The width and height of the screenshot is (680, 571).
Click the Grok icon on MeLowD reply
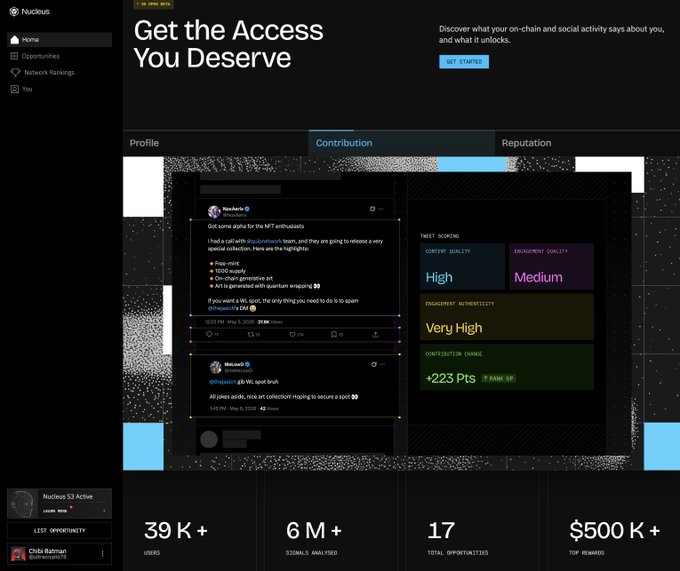click(x=374, y=364)
